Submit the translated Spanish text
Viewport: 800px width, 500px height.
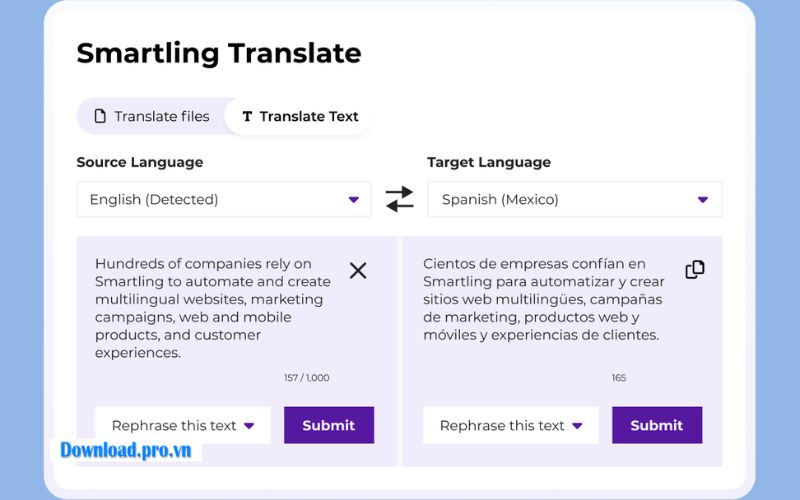tap(657, 425)
